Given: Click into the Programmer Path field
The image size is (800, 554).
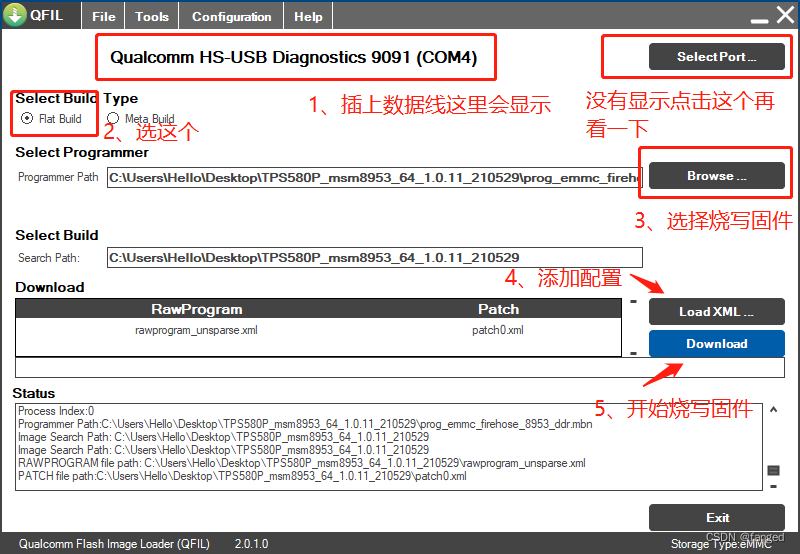Looking at the screenshot, I should [374, 178].
